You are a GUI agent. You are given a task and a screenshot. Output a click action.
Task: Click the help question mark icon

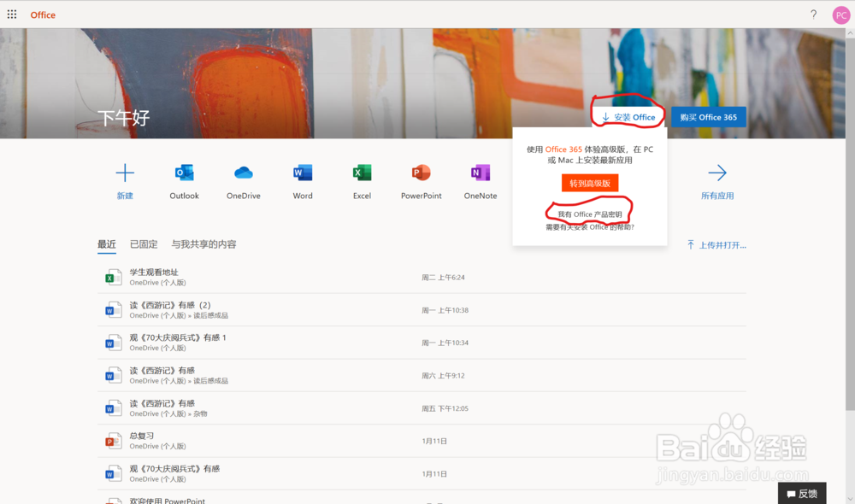point(813,15)
